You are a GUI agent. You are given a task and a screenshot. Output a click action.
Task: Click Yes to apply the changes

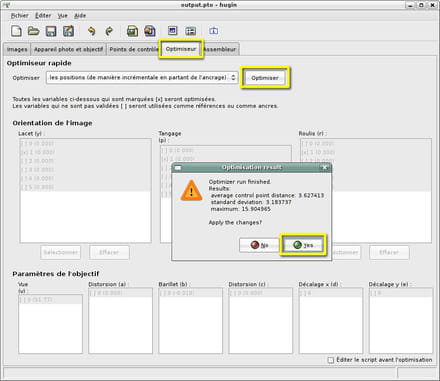[303, 245]
